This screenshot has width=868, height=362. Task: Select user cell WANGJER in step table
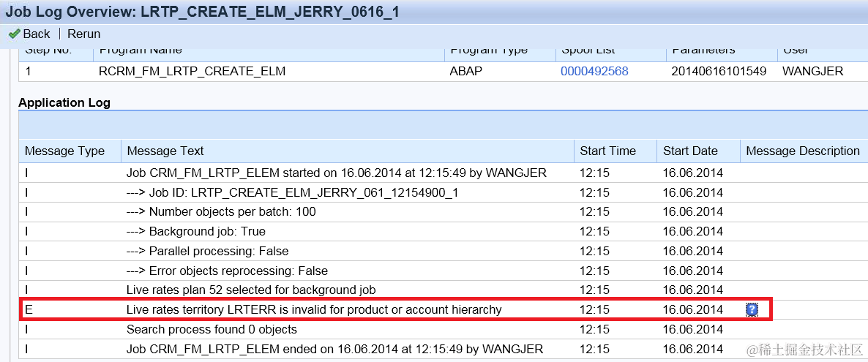[x=812, y=71]
